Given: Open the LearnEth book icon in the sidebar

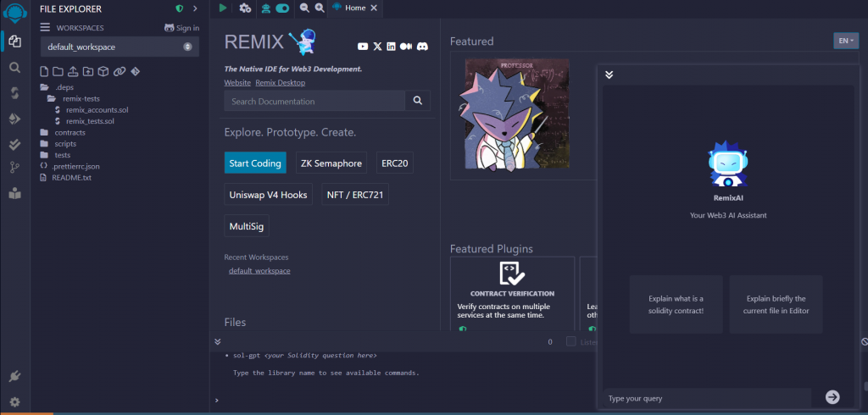Looking at the screenshot, I should (x=15, y=193).
